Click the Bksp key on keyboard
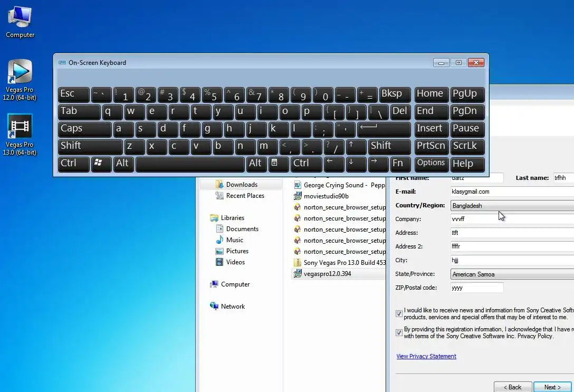 395,95
